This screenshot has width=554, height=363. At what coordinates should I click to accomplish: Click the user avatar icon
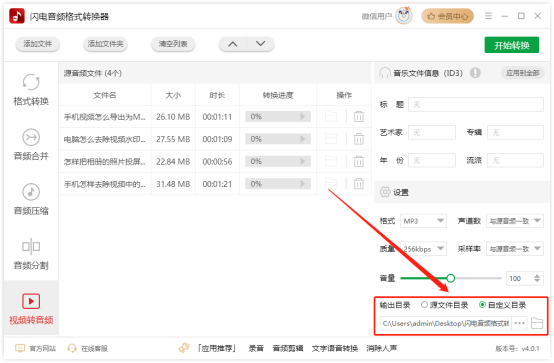pyautogui.click(x=404, y=16)
